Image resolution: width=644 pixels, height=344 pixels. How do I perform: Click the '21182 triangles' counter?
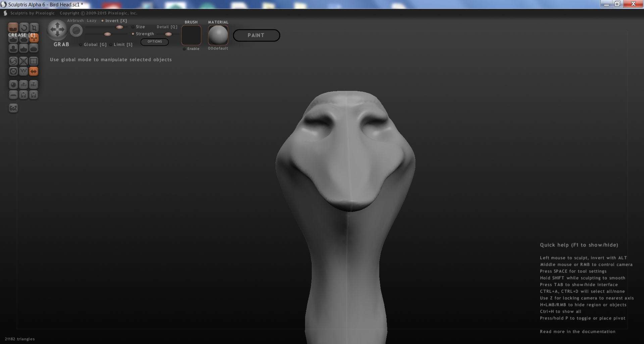20,339
